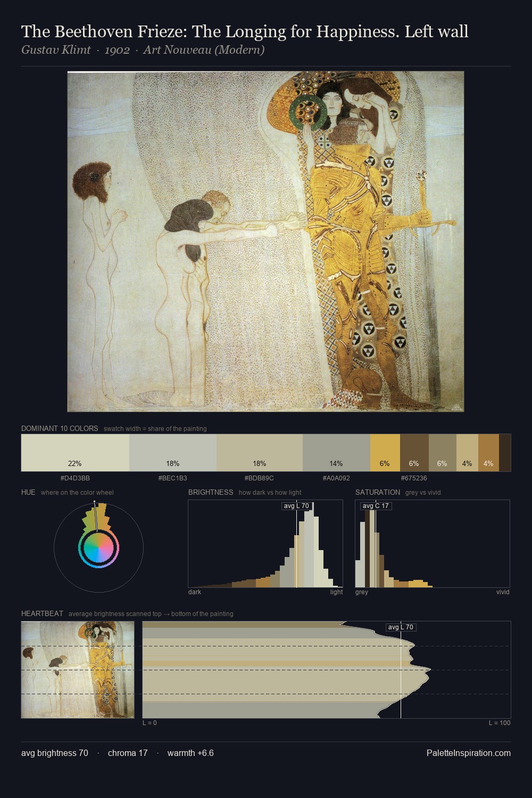Screen dimensions: 532x798
Task: Click the golden yellow 6% swatch
Action: (385, 453)
